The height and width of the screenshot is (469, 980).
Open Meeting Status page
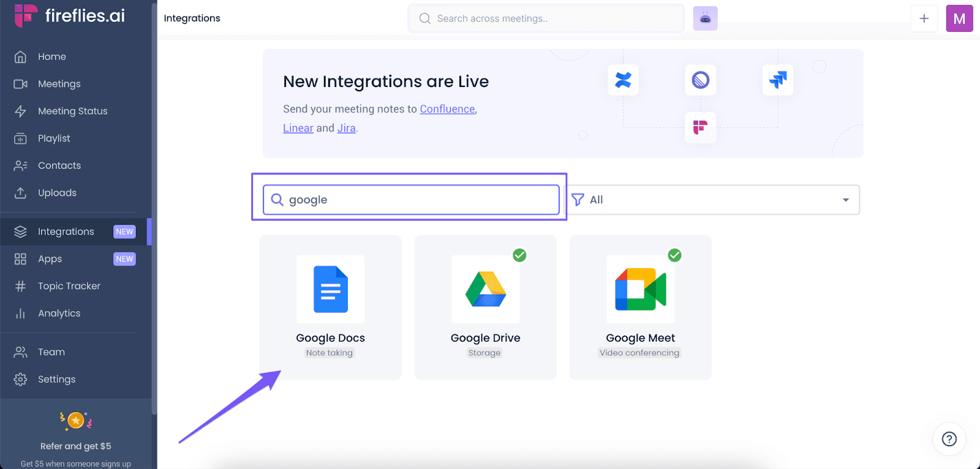74,111
